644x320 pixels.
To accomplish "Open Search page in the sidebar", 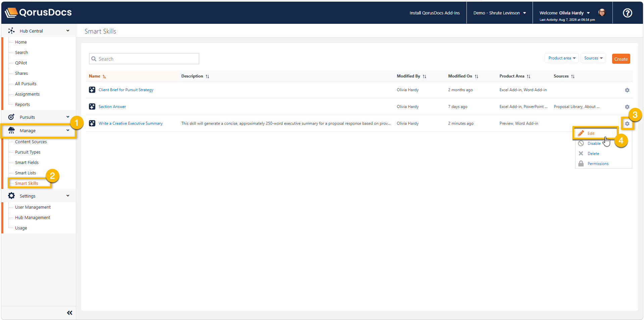I will click(21, 52).
